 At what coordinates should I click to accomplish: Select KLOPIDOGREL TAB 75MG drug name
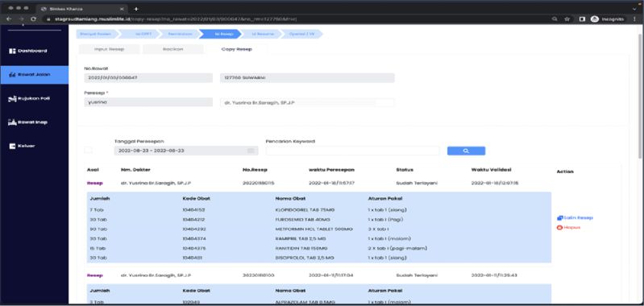click(x=305, y=210)
